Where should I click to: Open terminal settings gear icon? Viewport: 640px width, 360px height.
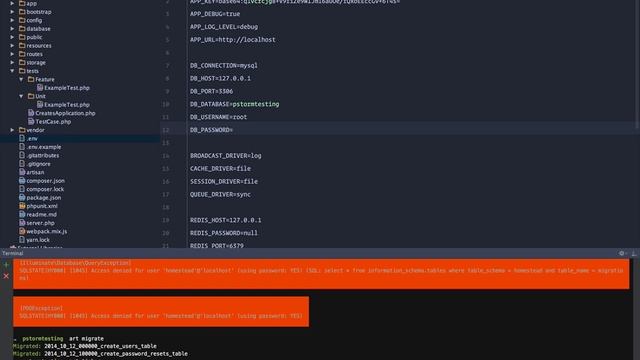pos(622,253)
